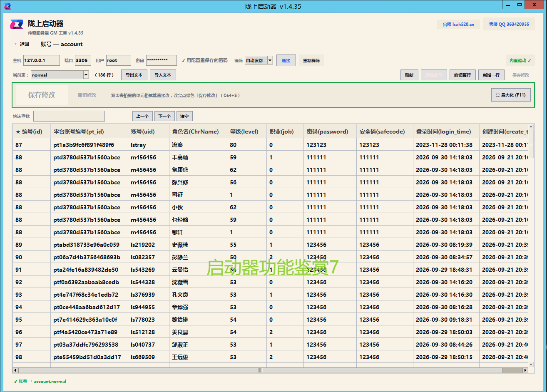The height and width of the screenshot is (392, 547).
Task: Click the 编辑整行 button
Action: pos(462,75)
